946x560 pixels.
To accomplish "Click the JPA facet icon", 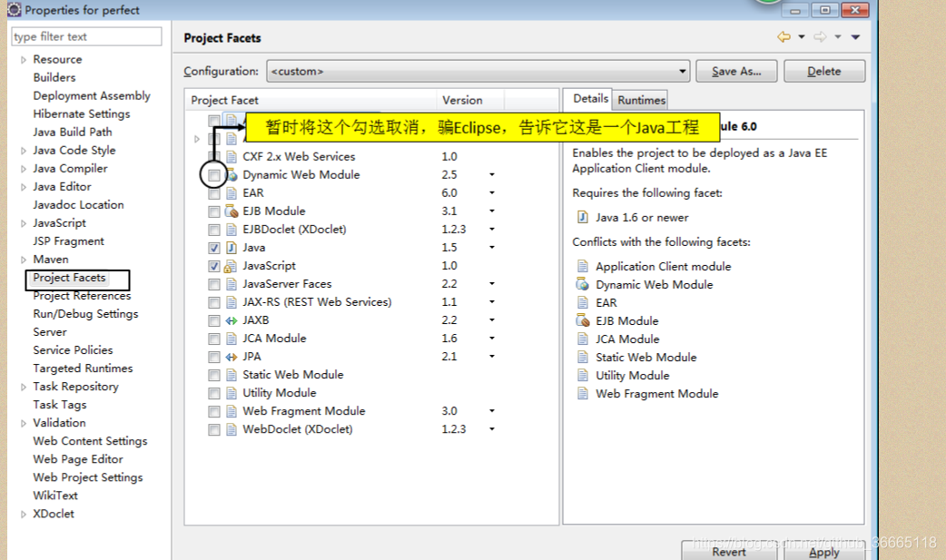I will click(x=232, y=357).
